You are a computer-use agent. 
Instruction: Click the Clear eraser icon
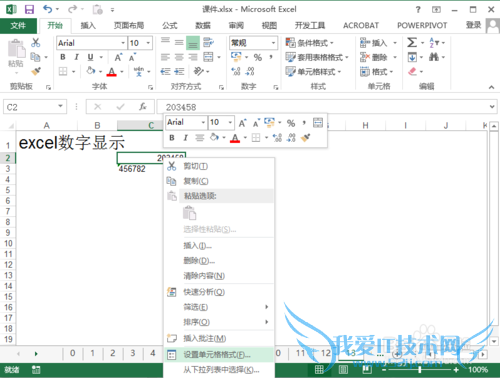pos(412,71)
